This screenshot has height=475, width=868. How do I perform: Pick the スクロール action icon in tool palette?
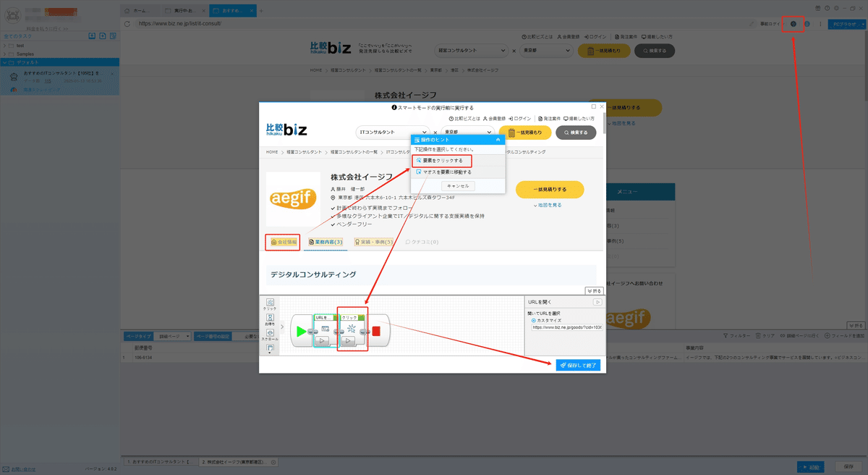(x=270, y=335)
